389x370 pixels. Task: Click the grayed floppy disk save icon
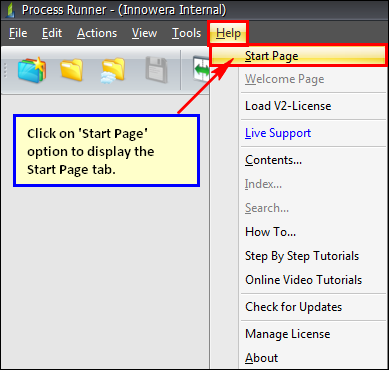tap(156, 69)
